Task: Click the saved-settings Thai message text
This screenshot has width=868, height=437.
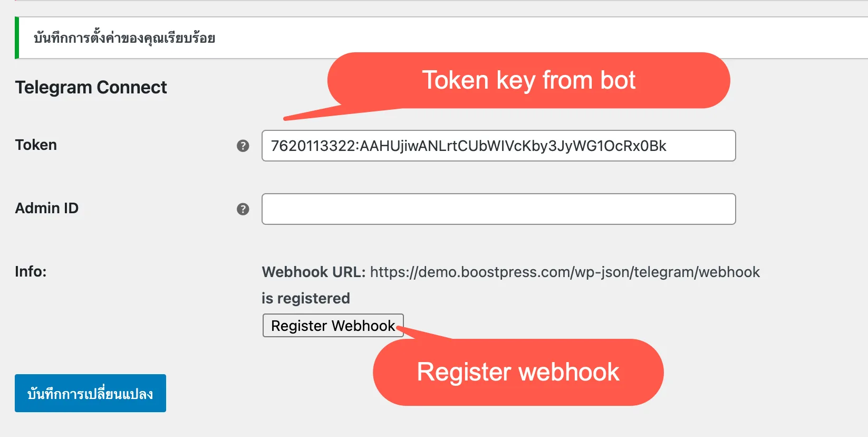Action: coord(124,38)
